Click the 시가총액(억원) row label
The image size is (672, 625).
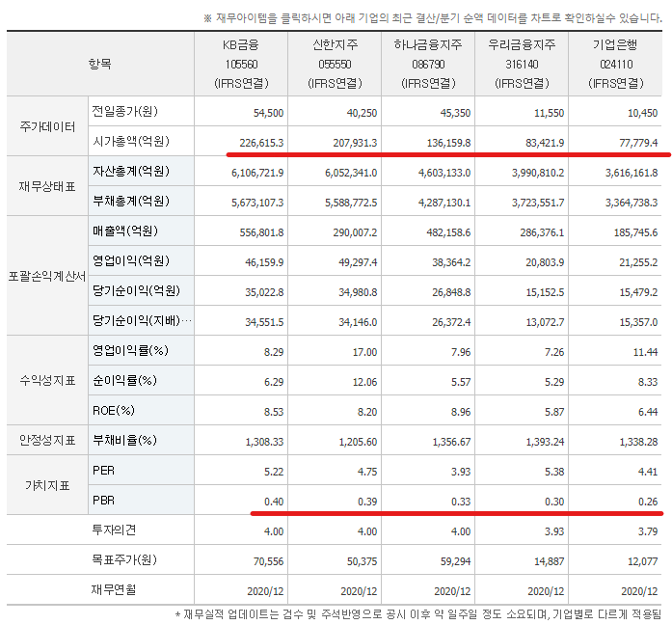coord(131,141)
